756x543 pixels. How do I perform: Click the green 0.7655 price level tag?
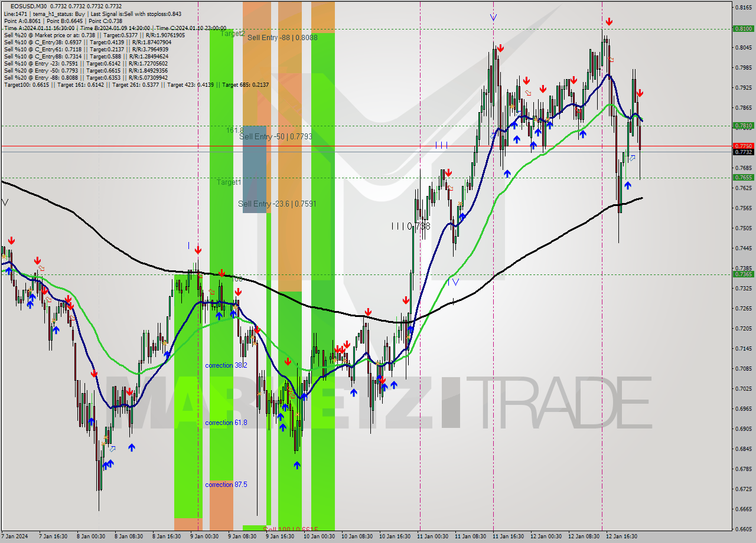tap(742, 177)
